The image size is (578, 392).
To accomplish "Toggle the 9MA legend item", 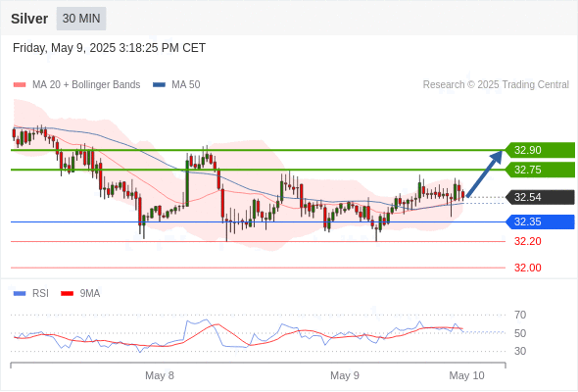I will [x=80, y=294].
